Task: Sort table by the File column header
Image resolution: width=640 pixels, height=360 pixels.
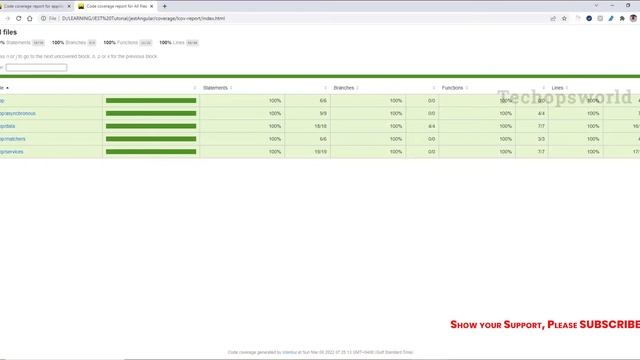Action: coord(4,88)
